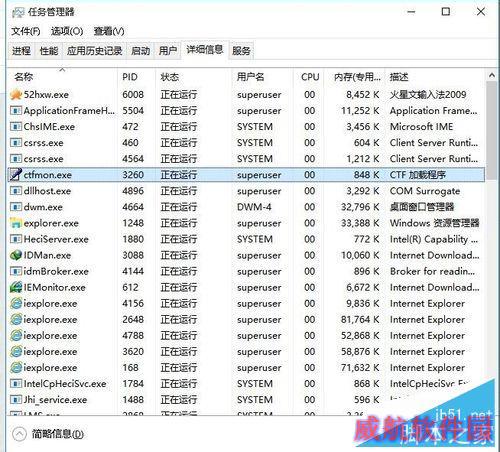Click the description COM Surrogate

point(425,191)
